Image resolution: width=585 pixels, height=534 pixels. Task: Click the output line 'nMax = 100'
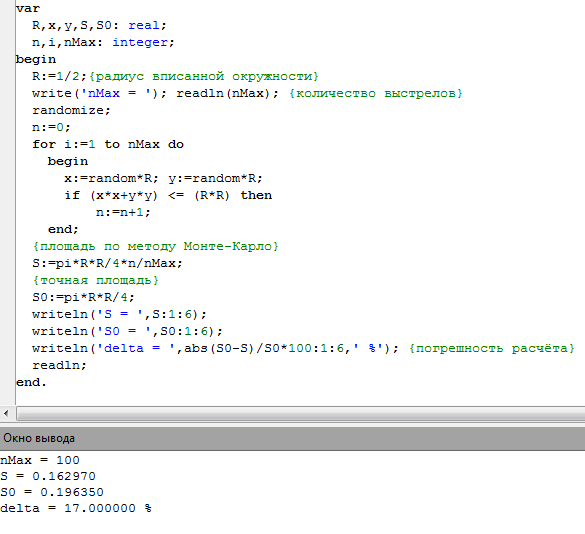point(40,460)
